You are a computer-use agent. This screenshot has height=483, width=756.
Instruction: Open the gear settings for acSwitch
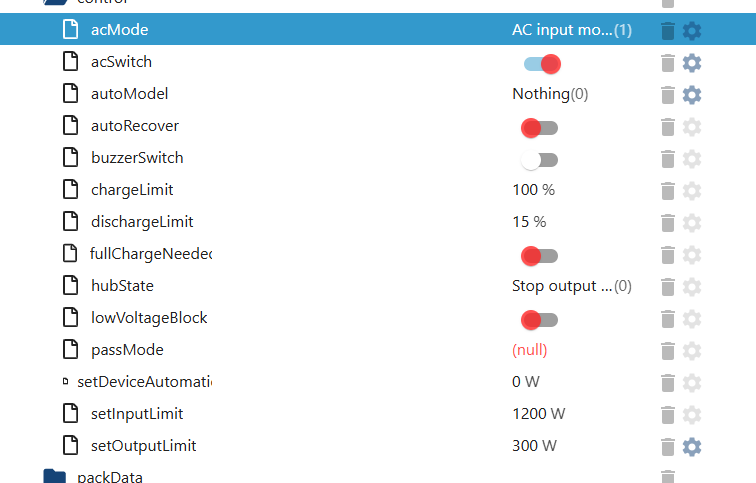click(x=692, y=63)
